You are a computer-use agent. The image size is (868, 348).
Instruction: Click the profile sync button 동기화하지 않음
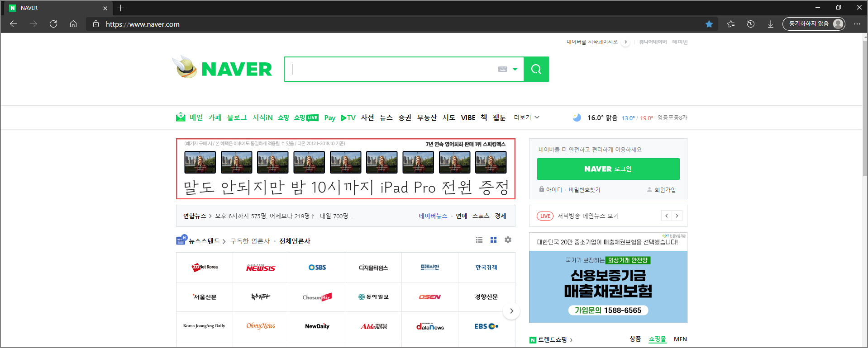pyautogui.click(x=814, y=24)
